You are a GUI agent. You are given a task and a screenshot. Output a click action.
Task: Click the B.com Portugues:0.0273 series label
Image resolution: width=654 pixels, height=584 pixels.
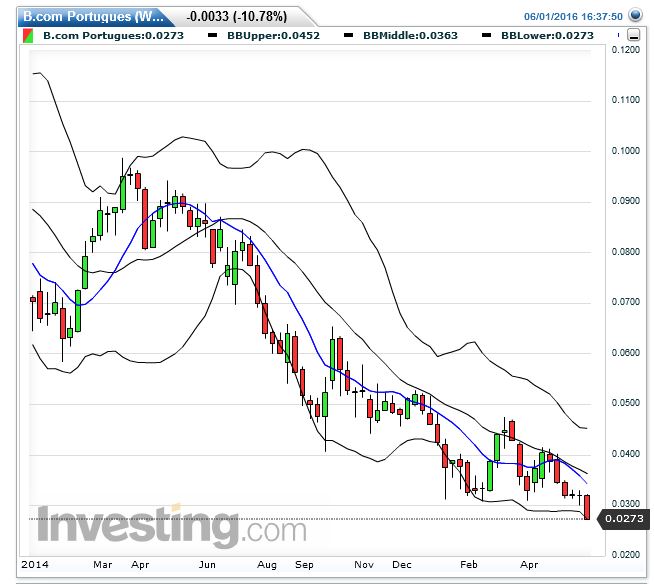tap(113, 35)
